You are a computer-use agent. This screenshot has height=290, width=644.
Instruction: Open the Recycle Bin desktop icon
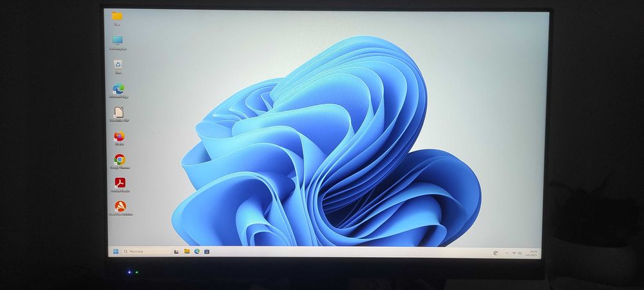[x=118, y=64]
